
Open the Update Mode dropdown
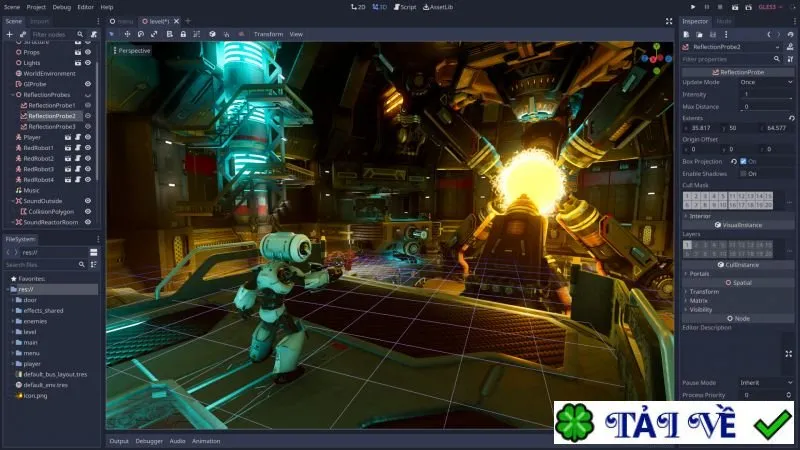[766, 82]
